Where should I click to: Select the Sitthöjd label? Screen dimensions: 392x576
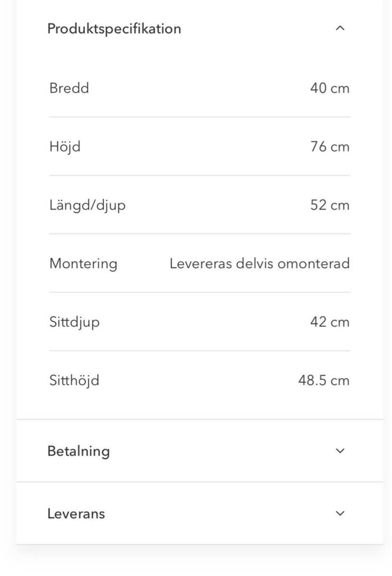(74, 380)
